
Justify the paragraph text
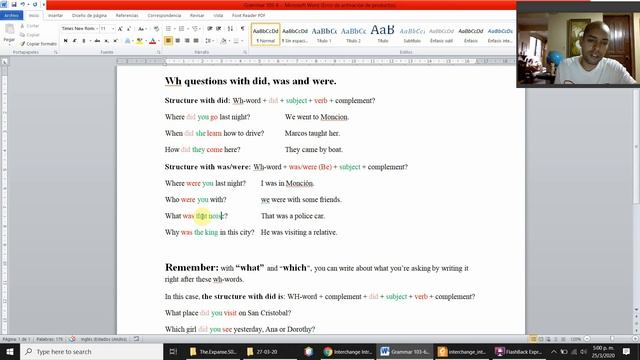196,41
